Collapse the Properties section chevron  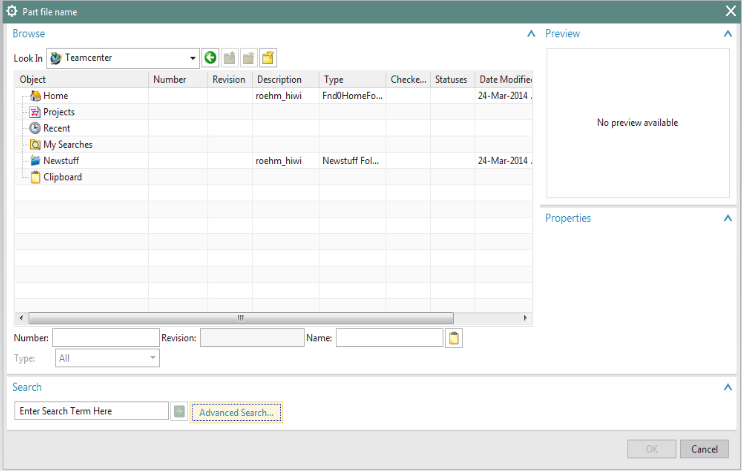728,218
